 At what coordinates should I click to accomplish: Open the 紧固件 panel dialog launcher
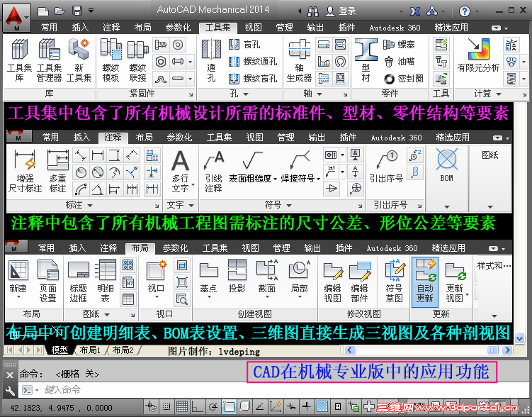pyautogui.click(x=191, y=94)
